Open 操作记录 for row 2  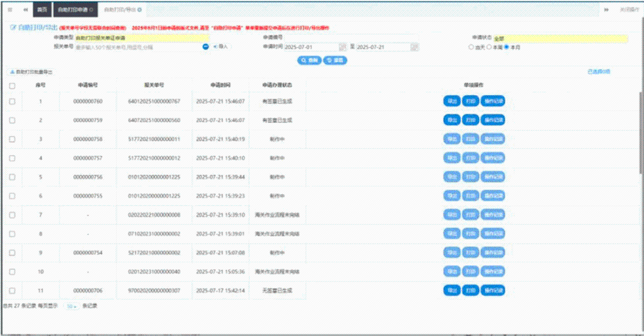click(x=493, y=120)
